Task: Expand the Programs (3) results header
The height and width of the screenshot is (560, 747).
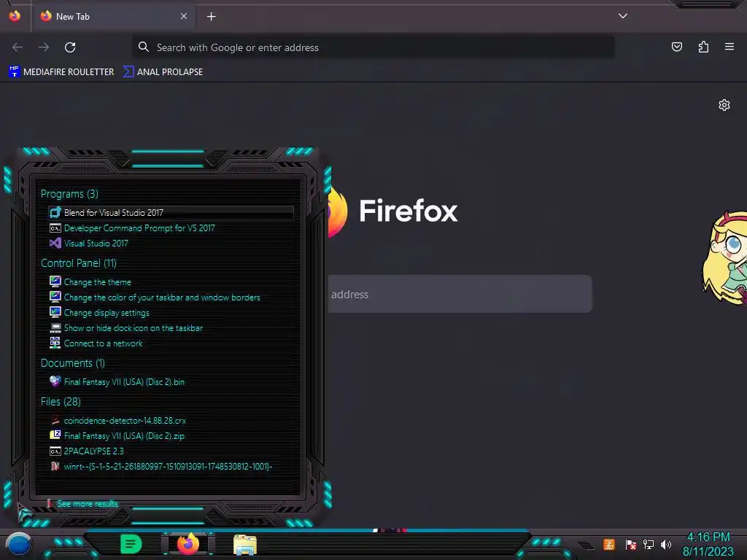Action: pyautogui.click(x=69, y=194)
